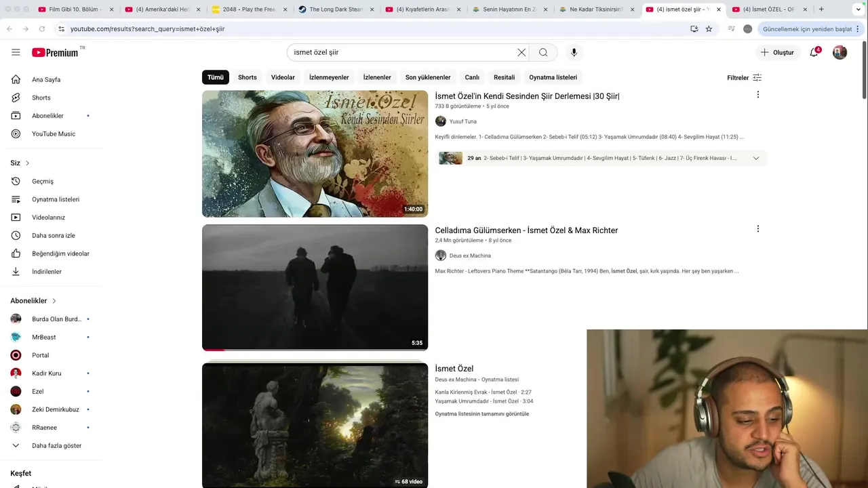
Task: Select the Resitali filter chip
Action: coord(505,77)
